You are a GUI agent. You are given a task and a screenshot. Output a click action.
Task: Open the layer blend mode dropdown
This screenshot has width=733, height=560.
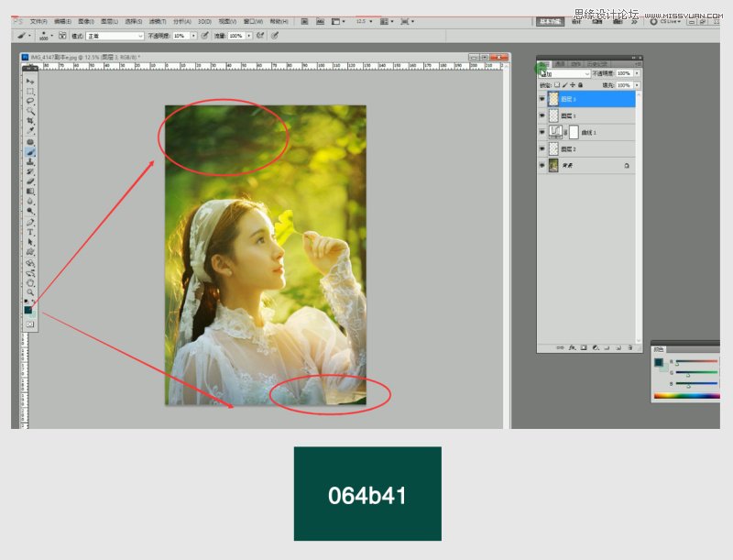pyautogui.click(x=565, y=73)
